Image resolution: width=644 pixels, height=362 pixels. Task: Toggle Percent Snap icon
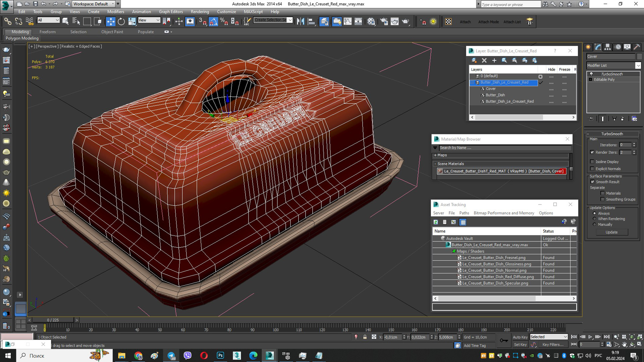(x=224, y=22)
